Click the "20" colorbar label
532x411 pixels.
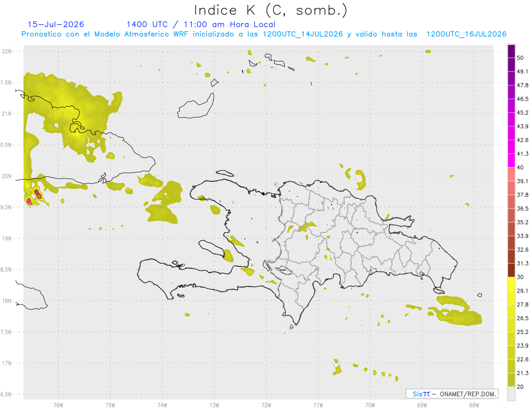520,387
